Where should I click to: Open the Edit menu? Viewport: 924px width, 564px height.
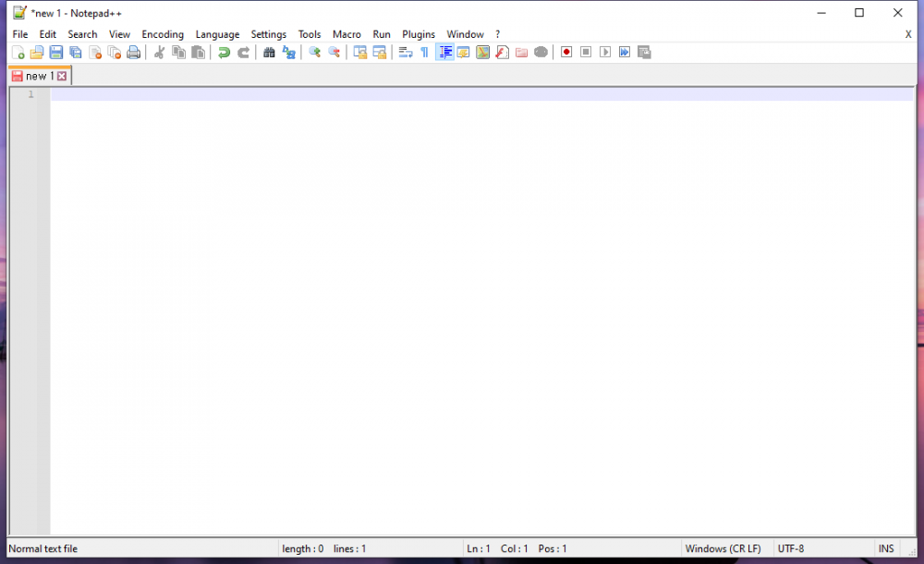(48, 34)
